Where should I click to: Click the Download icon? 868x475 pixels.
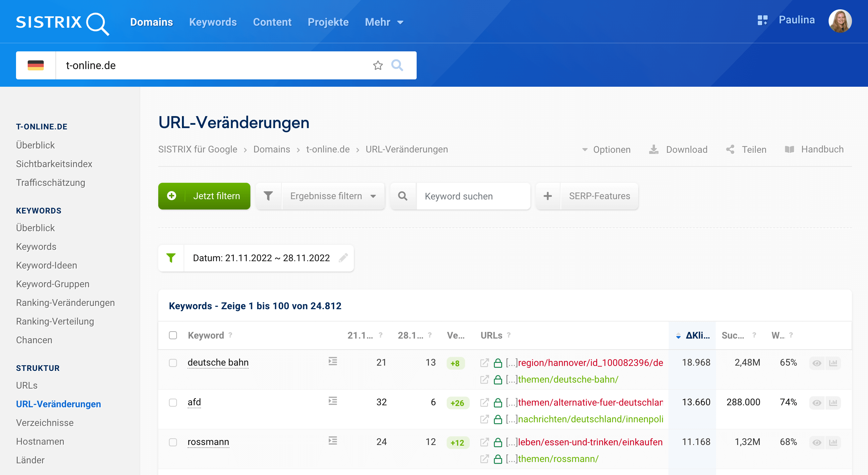tap(654, 149)
